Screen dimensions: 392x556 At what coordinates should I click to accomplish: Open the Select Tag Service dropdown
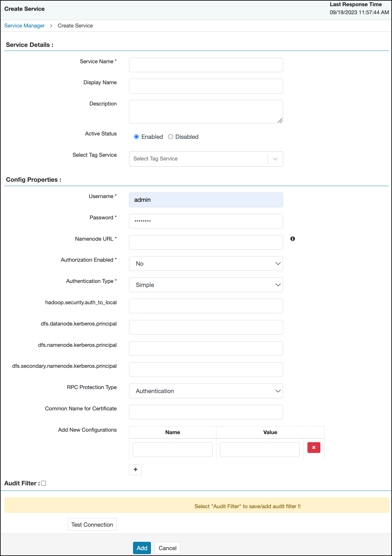click(206, 159)
